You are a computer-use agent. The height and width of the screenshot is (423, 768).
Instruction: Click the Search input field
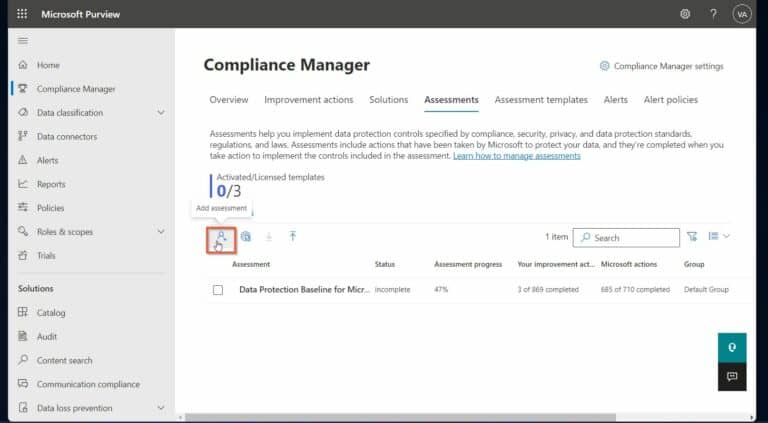tap(626, 237)
